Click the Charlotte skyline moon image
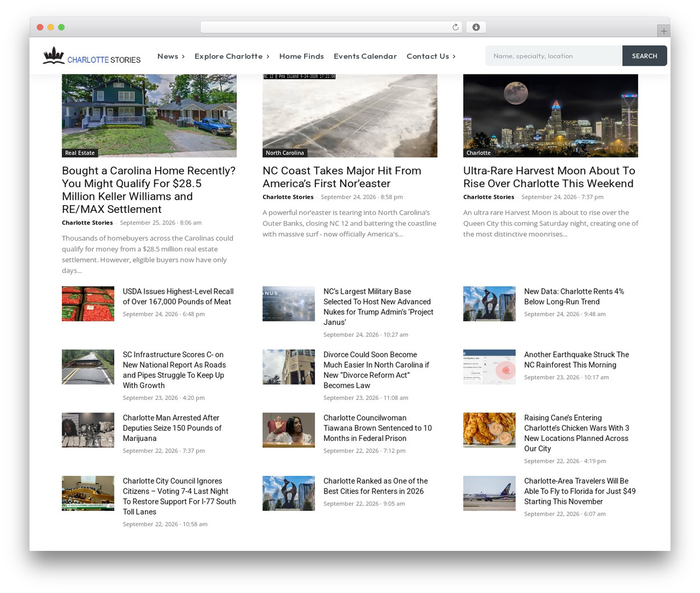The height and width of the screenshot is (593, 700). [551, 116]
